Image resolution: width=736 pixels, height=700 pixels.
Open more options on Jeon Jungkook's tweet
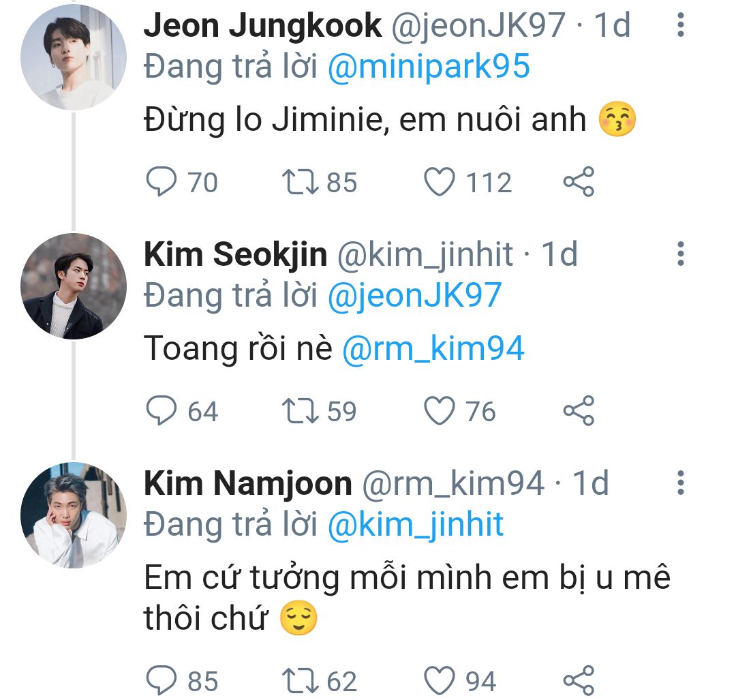pyautogui.click(x=679, y=25)
